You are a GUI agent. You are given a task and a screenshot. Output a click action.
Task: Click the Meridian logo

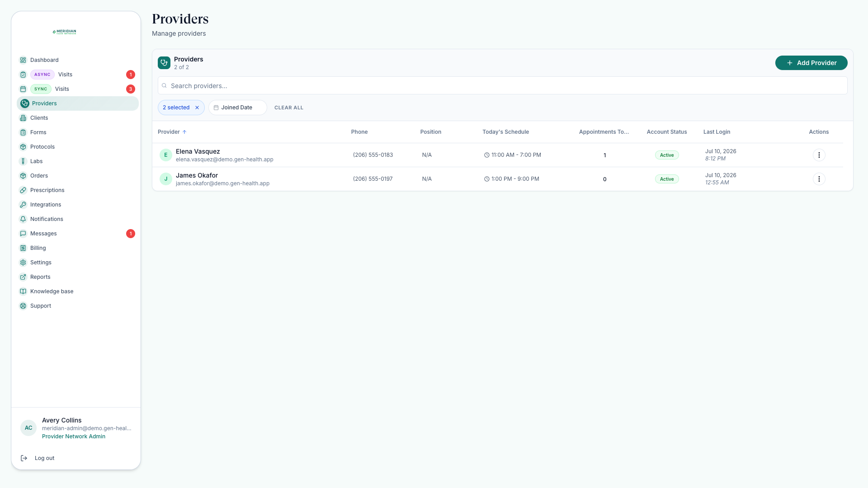[x=64, y=32]
